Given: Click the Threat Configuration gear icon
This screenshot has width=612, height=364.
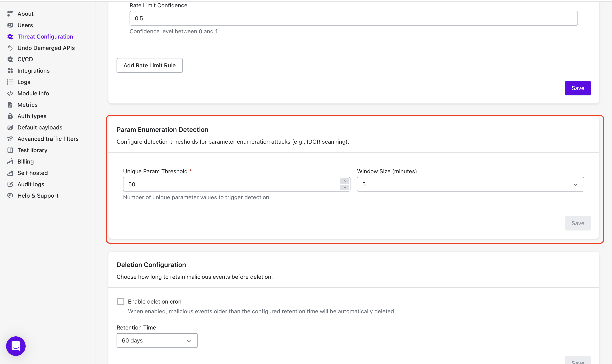Looking at the screenshot, I should click(x=10, y=37).
